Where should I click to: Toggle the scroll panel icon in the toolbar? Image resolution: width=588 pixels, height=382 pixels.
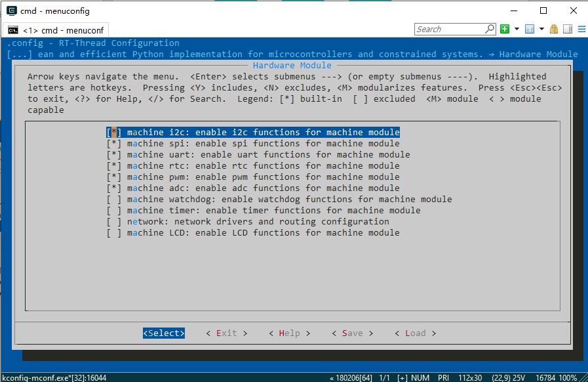click(x=568, y=29)
